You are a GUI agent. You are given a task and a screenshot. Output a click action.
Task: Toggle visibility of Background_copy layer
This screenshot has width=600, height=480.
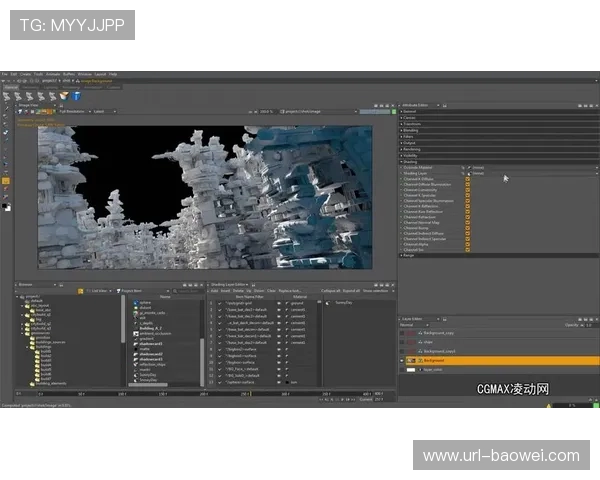pos(403,332)
